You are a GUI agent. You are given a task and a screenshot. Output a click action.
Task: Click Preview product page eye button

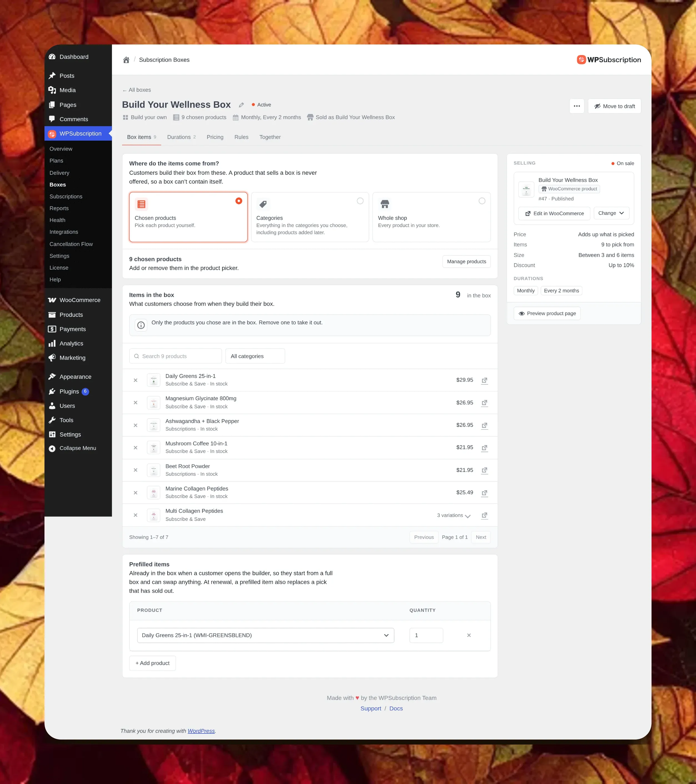pyautogui.click(x=547, y=313)
